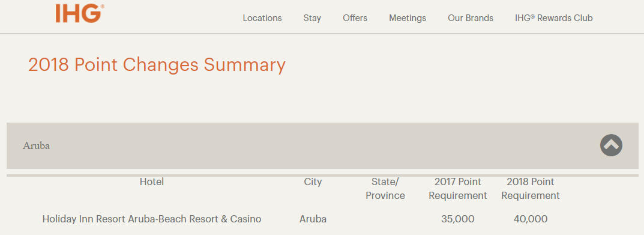Click the Hotel column header
The width and height of the screenshot is (644, 235).
(x=152, y=182)
